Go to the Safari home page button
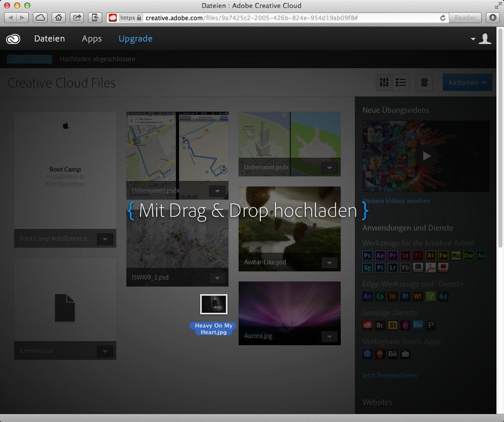Screen dimensions: 504x422 pyautogui.click(x=59, y=18)
